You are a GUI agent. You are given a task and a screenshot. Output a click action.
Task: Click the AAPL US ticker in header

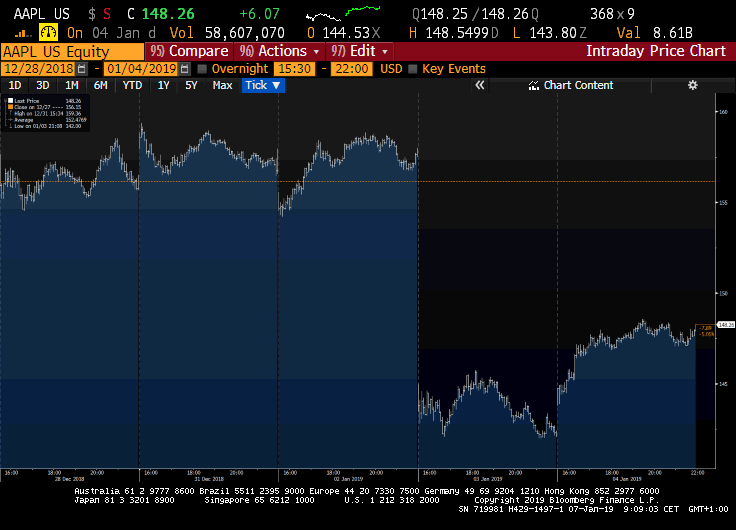click(x=42, y=14)
